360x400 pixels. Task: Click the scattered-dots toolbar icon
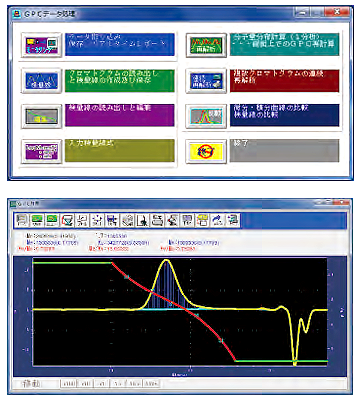tap(97, 220)
